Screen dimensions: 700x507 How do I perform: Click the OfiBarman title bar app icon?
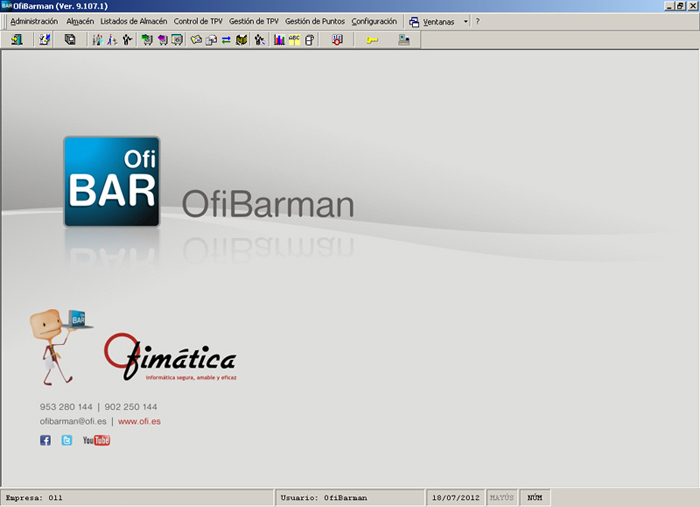coord(6,6)
